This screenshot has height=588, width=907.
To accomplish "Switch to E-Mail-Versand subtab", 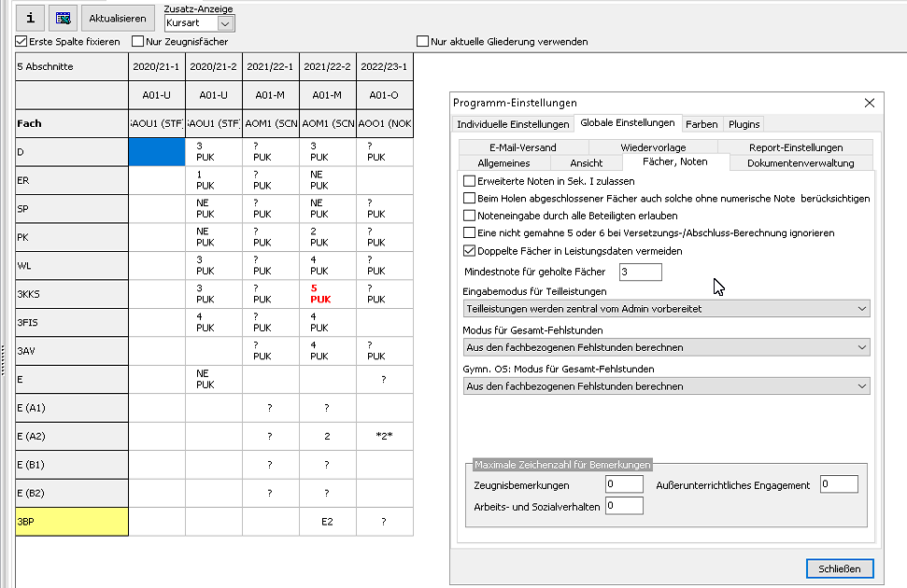I will point(523,147).
